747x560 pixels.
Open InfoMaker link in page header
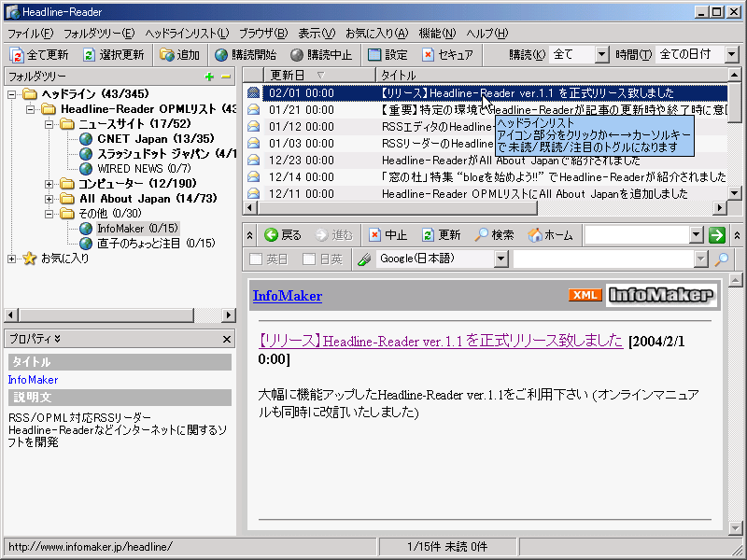pos(288,296)
